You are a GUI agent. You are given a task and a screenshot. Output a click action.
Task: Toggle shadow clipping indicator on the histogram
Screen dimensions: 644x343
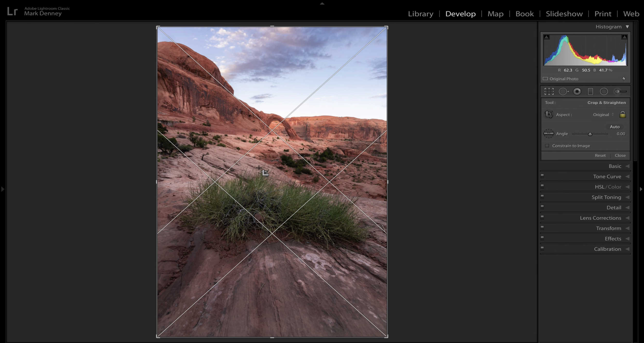547,37
